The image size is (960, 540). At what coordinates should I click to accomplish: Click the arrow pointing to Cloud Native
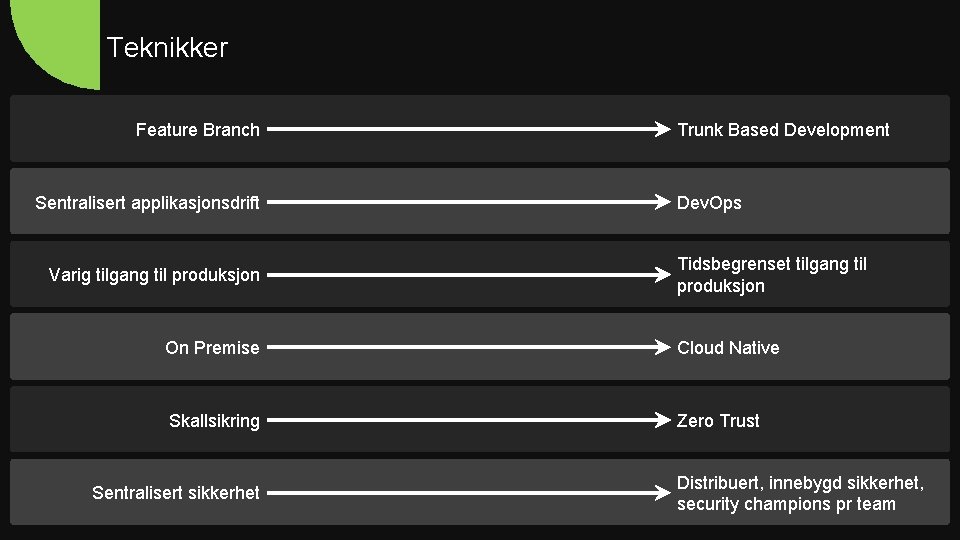(x=468, y=348)
